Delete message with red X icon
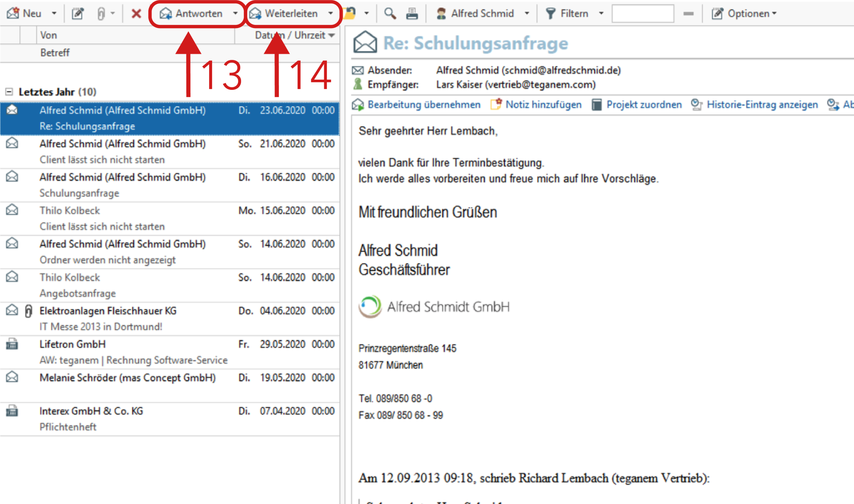The width and height of the screenshot is (854, 504). coord(136,14)
